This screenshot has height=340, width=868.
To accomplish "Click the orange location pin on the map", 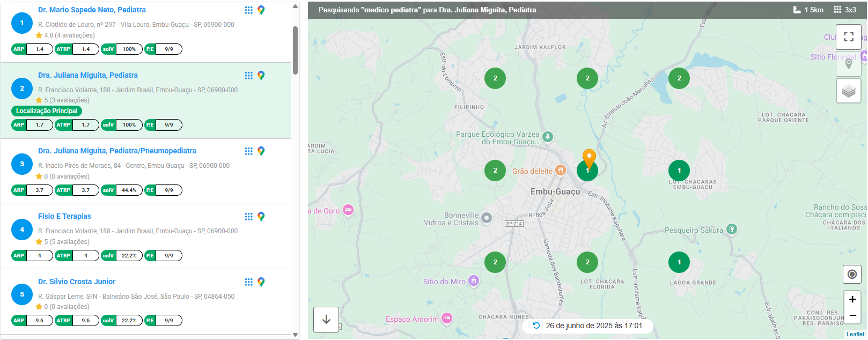I will tap(589, 158).
